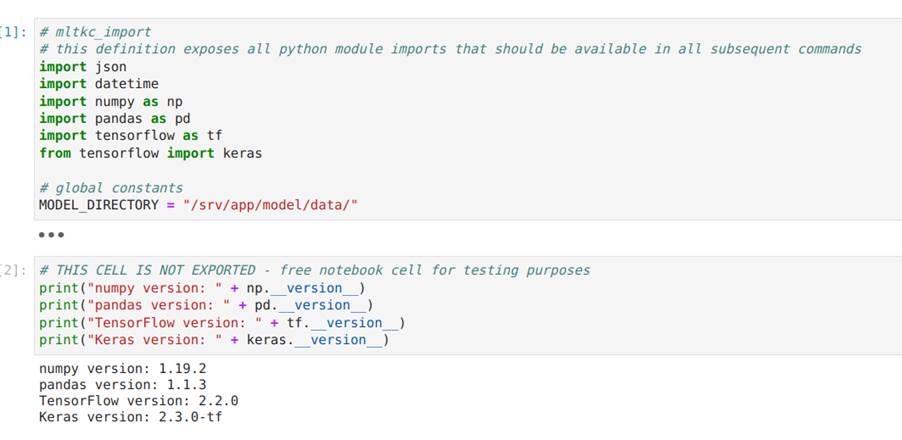
Task: Click the 'numpy version: 1.19.2' output line
Action: pyautogui.click(x=123, y=368)
